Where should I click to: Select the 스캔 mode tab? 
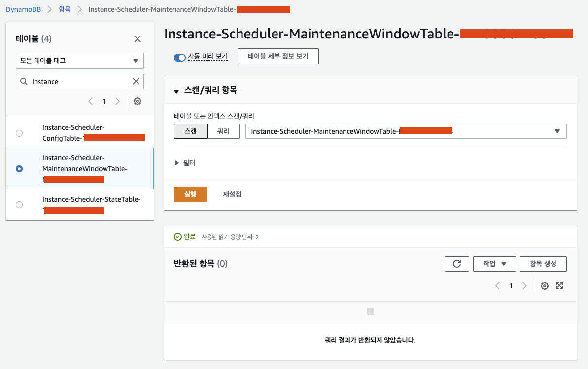[x=191, y=131]
